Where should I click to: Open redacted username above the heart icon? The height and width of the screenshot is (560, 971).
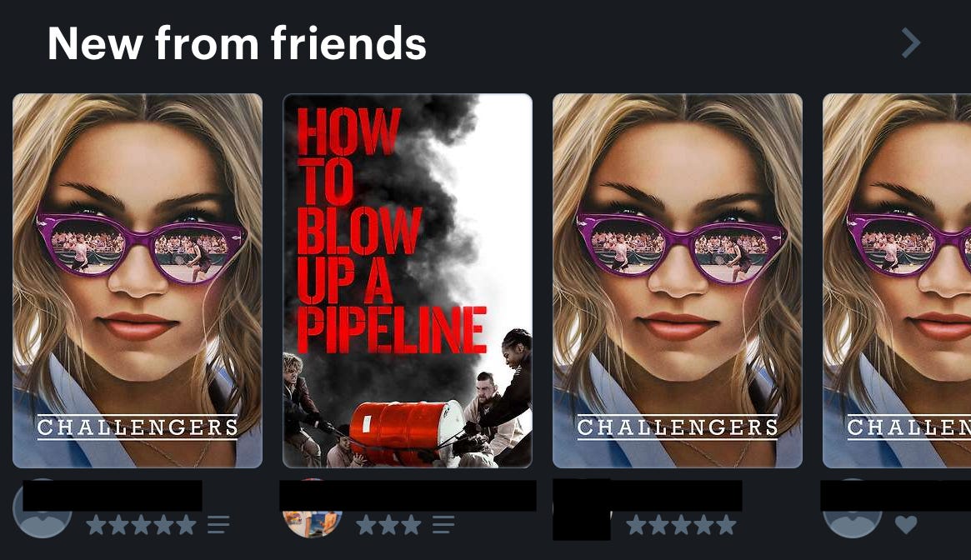coord(895,496)
